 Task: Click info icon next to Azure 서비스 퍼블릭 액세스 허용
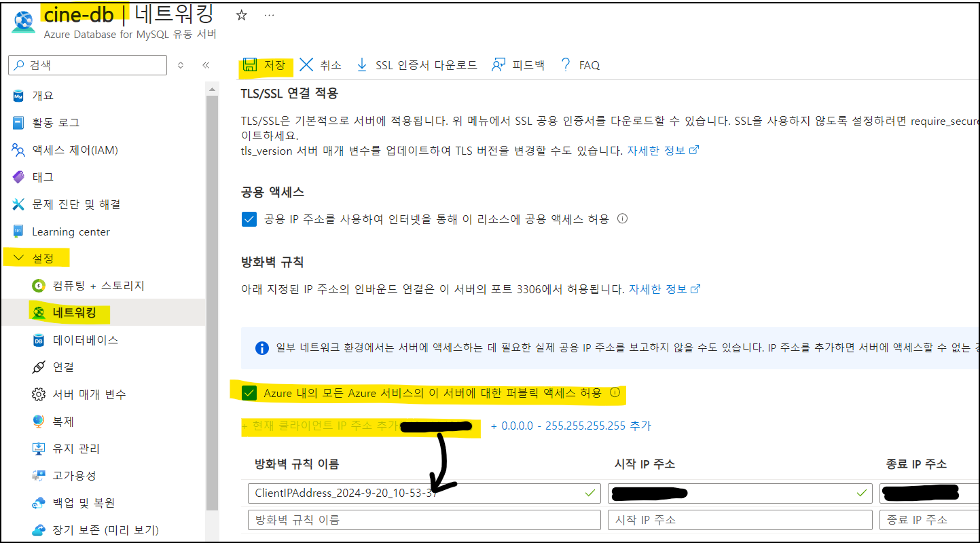coord(615,393)
